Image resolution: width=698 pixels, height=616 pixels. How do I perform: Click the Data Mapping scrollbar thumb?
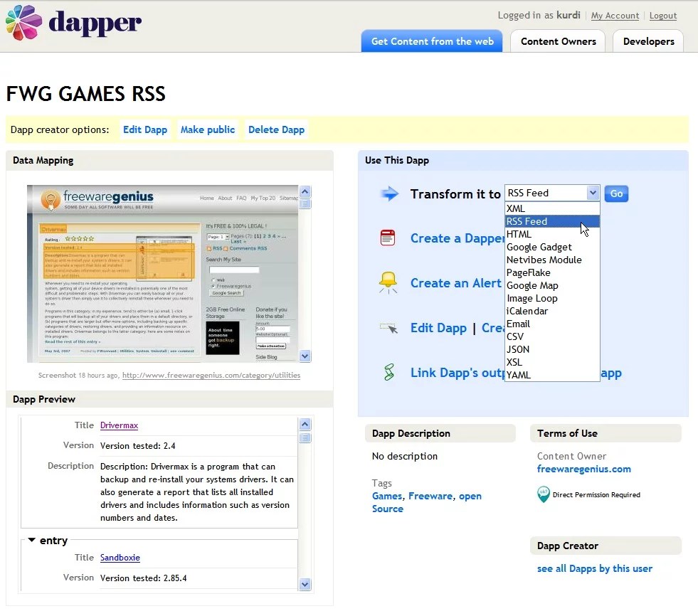pyautogui.click(x=305, y=204)
